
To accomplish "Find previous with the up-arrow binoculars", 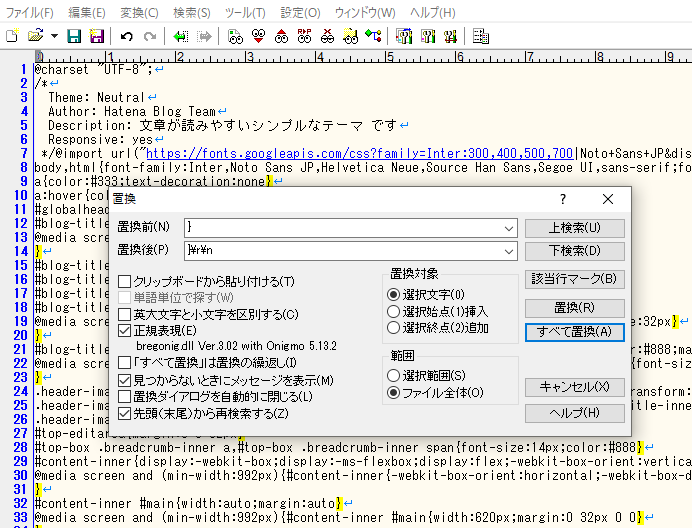I will pos(281,36).
